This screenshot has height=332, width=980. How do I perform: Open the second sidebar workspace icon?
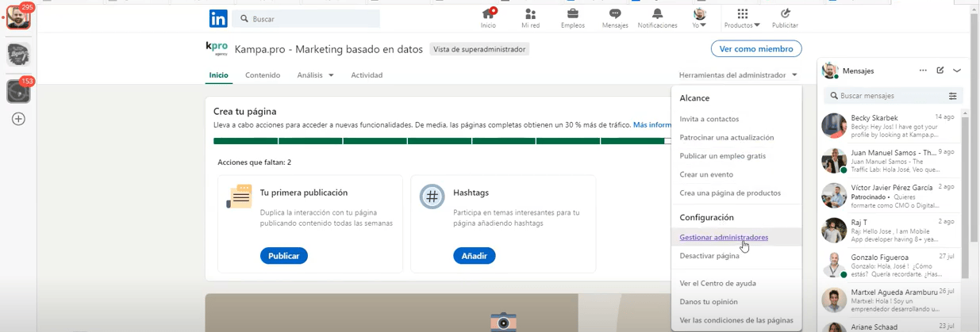(x=18, y=55)
